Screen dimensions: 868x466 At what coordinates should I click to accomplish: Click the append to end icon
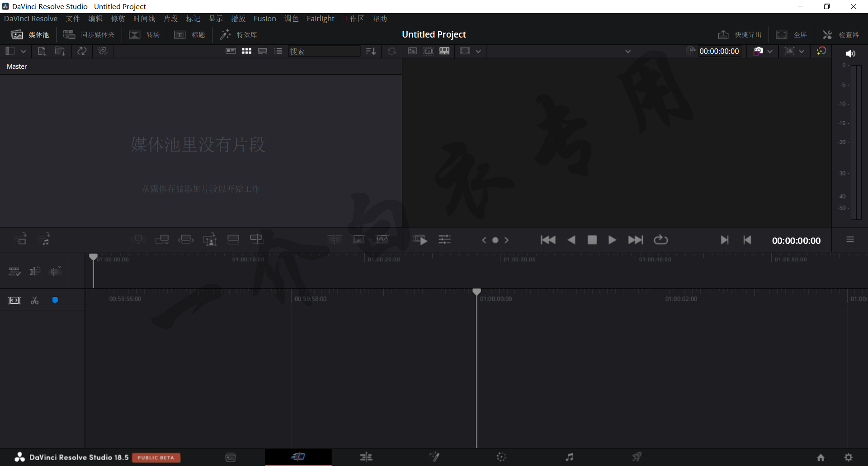click(162, 239)
